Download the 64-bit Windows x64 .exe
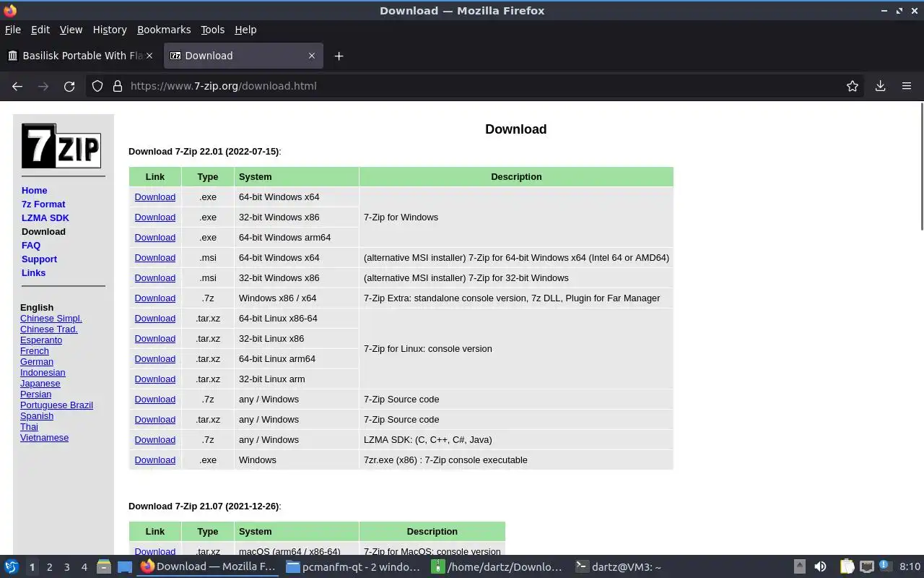The height and width of the screenshot is (578, 924). click(154, 197)
